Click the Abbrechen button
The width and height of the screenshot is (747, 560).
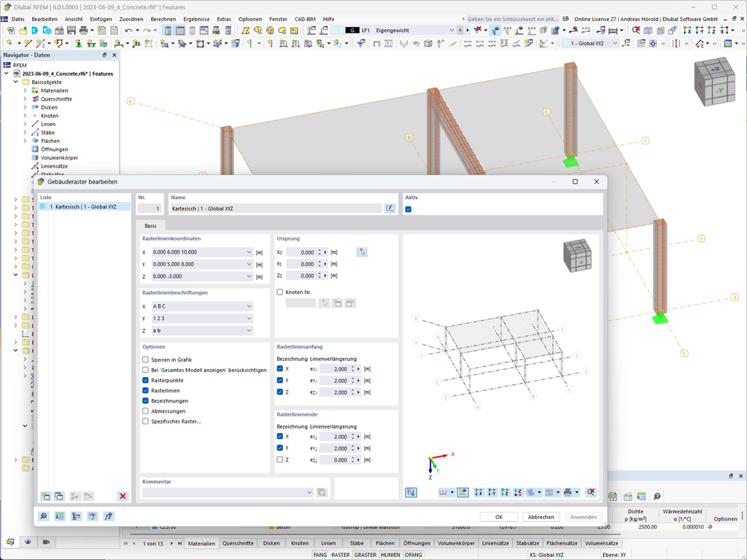[x=541, y=517]
